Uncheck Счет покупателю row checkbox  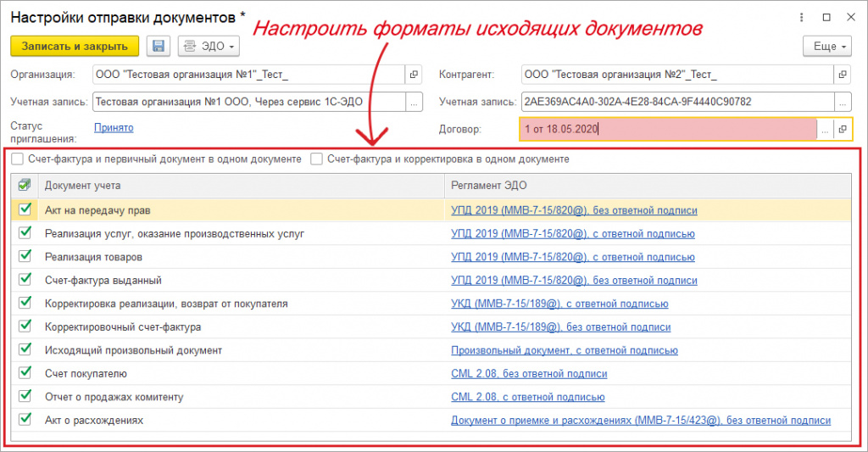click(25, 372)
